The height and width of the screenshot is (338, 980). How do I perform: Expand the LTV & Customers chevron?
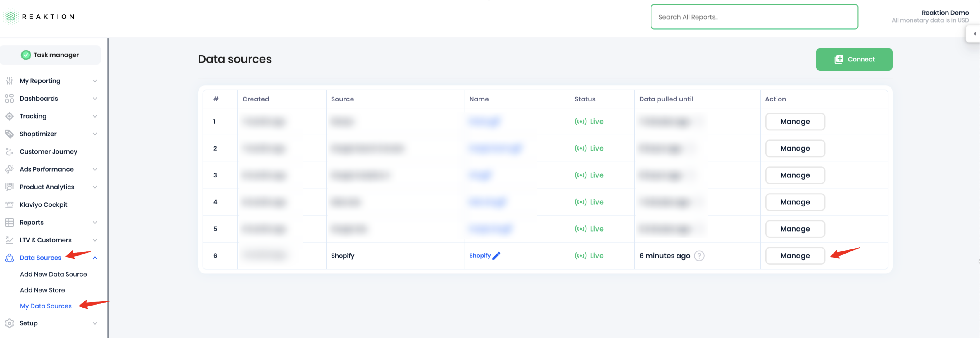(x=95, y=240)
